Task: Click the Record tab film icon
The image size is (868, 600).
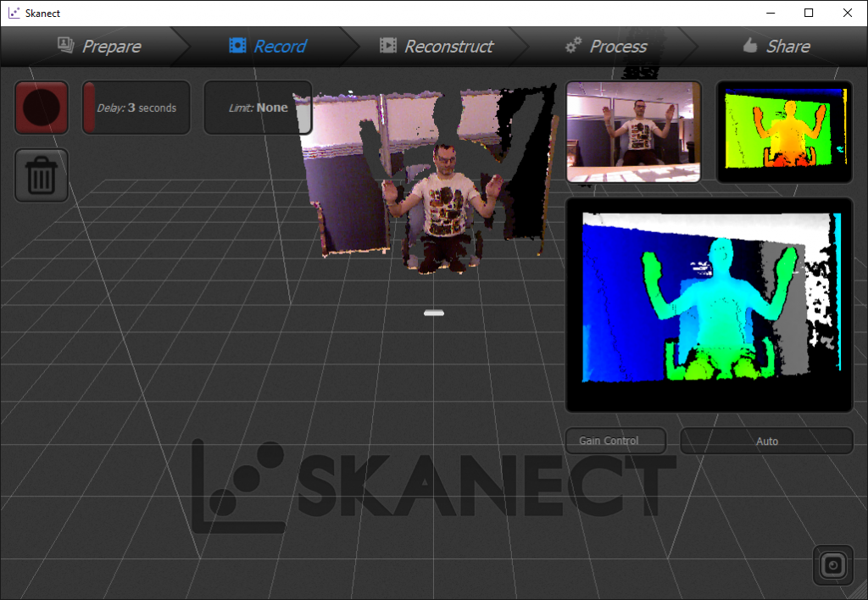Action: (x=237, y=46)
